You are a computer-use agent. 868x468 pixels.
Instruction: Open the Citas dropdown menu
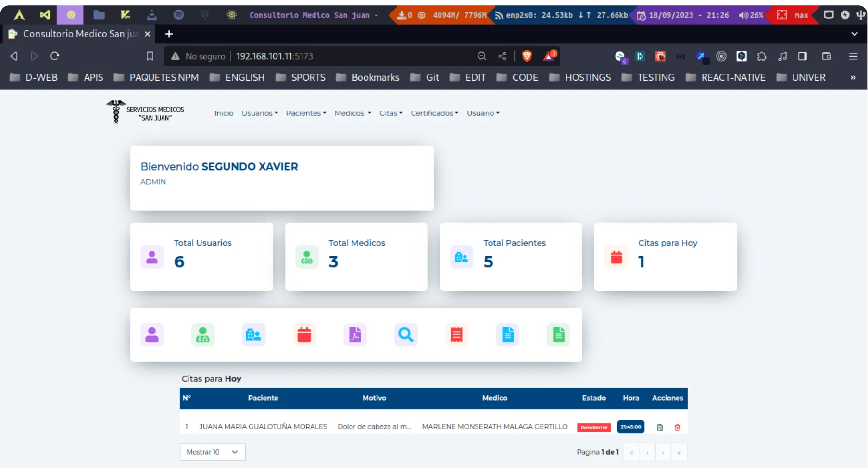(390, 113)
